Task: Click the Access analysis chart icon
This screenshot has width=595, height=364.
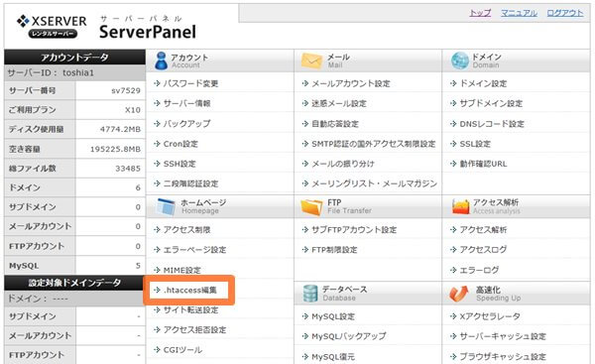Action: coord(461,207)
